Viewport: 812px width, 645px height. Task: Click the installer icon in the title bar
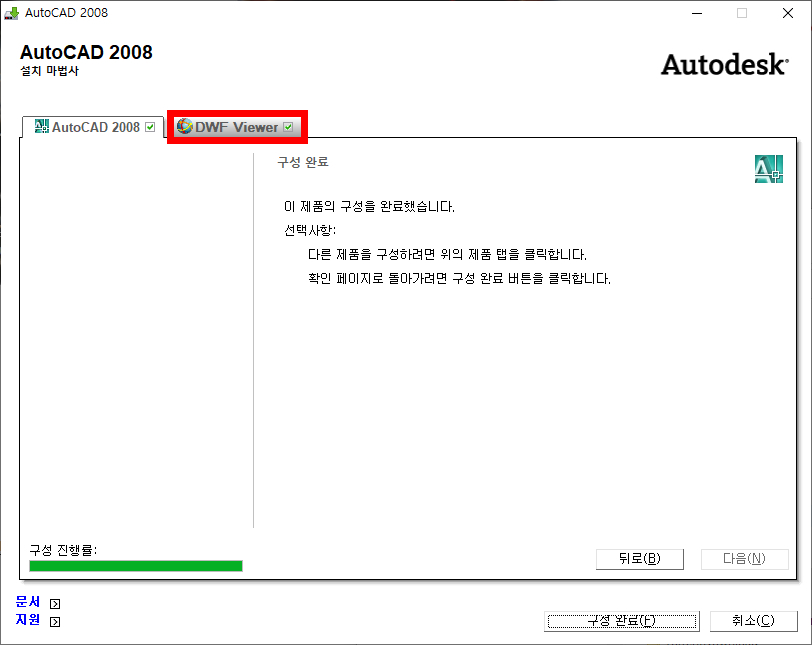pyautogui.click(x=11, y=13)
